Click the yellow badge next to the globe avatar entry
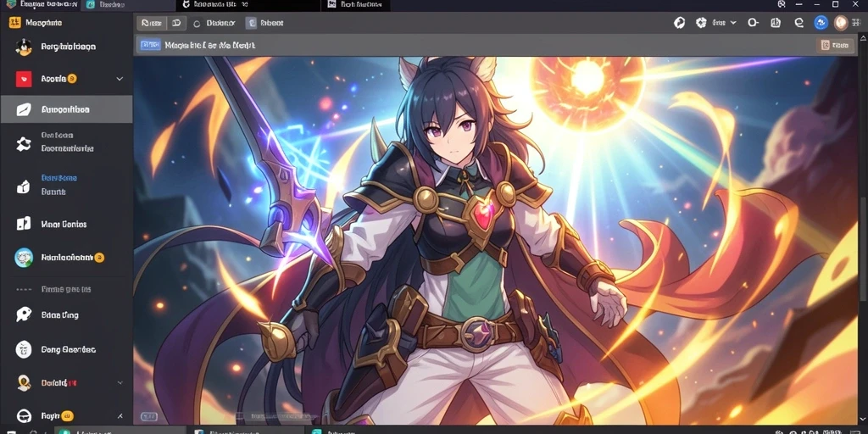Image resolution: width=868 pixels, height=434 pixels. pyautogui.click(x=99, y=258)
